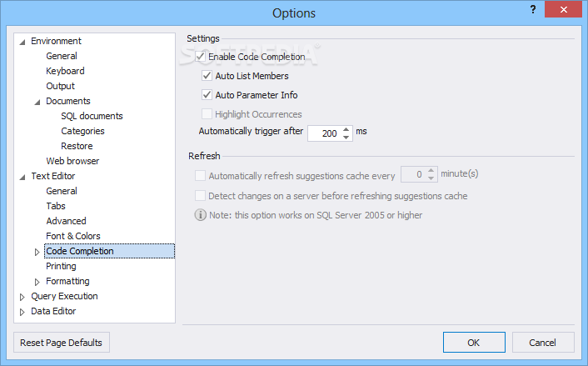Open Advanced text editor options
The height and width of the screenshot is (366, 588).
click(67, 221)
